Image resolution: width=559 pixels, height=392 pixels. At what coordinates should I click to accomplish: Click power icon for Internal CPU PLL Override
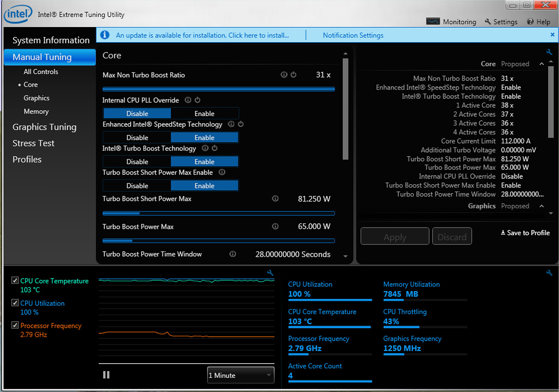coord(198,100)
